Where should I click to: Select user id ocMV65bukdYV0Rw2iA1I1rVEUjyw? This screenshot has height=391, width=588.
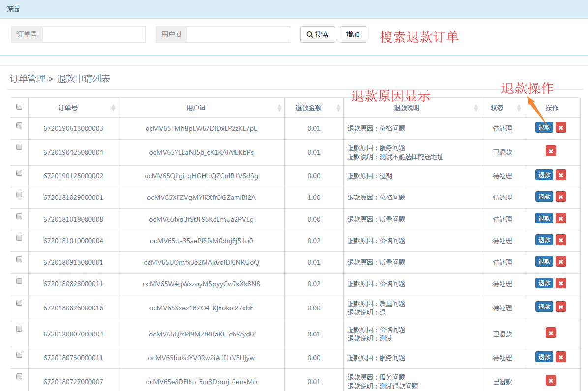coord(202,358)
